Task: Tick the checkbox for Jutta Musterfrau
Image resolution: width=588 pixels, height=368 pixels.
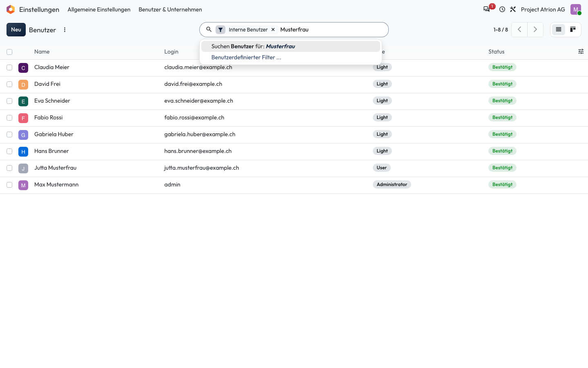Action: 9,168
